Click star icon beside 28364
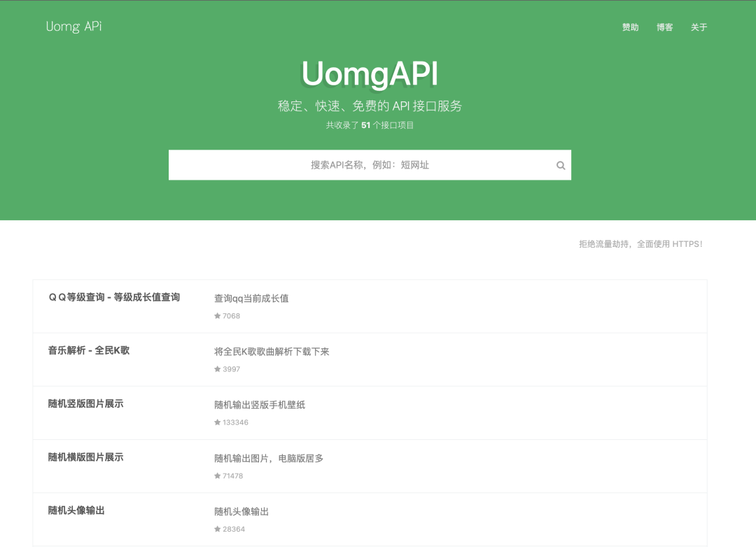 (x=218, y=530)
